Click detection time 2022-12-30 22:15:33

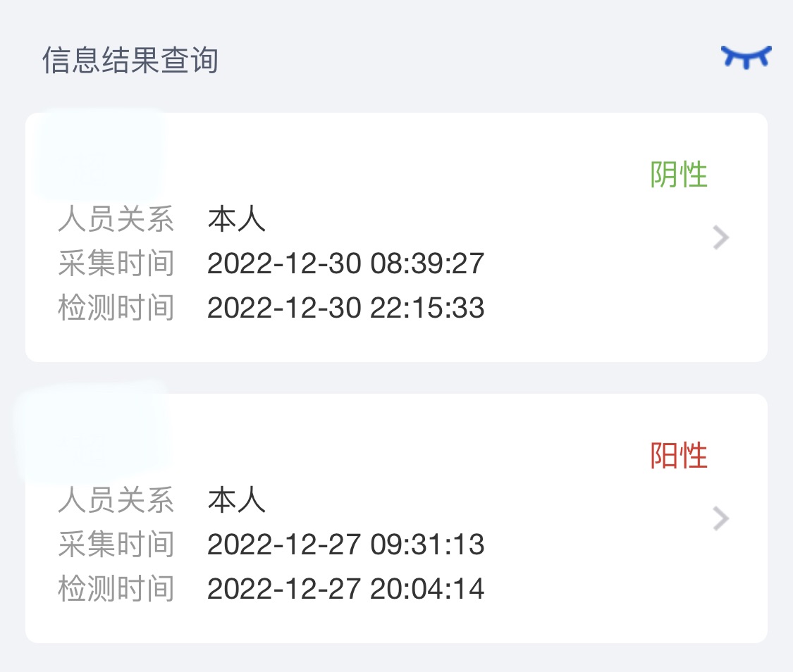tap(346, 309)
